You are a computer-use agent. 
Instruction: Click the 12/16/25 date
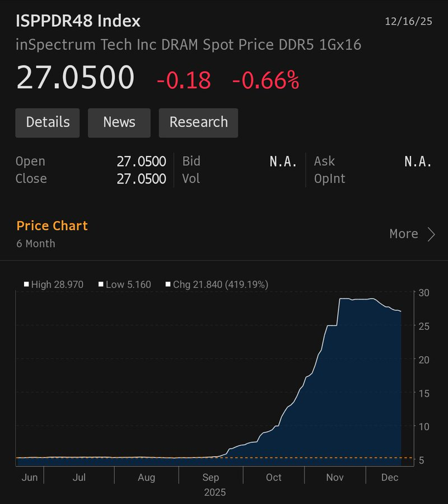click(x=408, y=21)
